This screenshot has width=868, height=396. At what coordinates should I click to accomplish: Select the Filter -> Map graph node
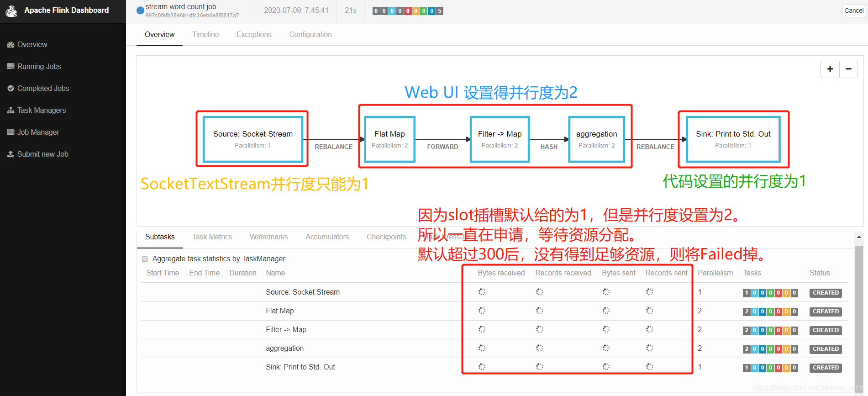500,139
